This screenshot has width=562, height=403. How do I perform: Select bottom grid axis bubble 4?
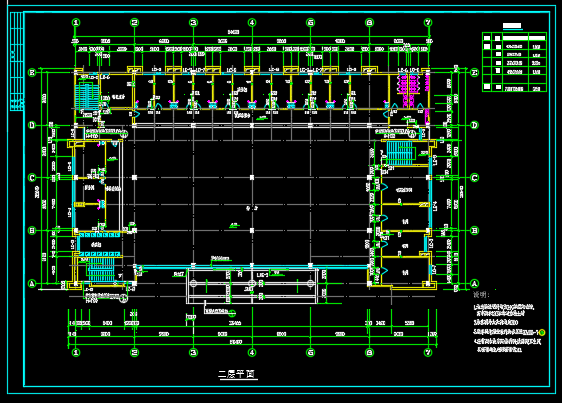tap(252, 352)
